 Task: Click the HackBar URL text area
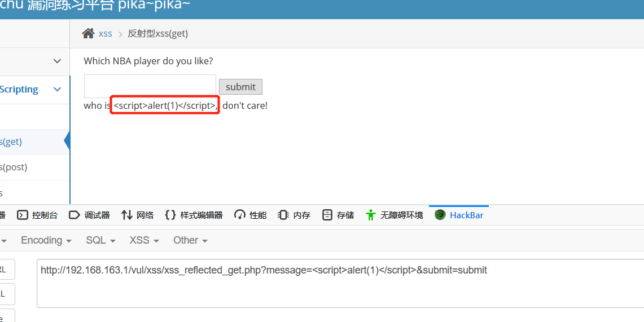pos(340,283)
